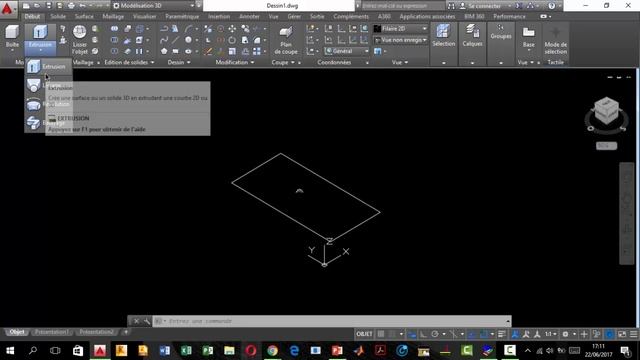Click the ViewCube in the viewport
Screen dimensions: 640x360
(607, 112)
